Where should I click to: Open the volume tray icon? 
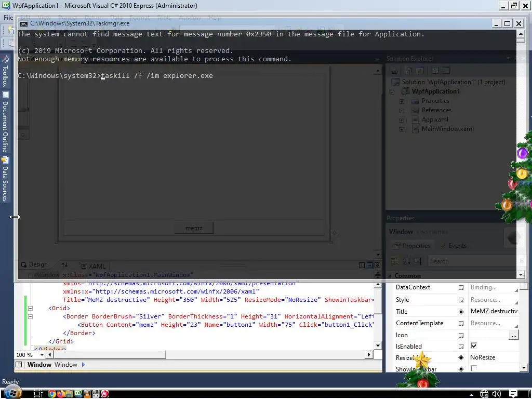pos(496,394)
